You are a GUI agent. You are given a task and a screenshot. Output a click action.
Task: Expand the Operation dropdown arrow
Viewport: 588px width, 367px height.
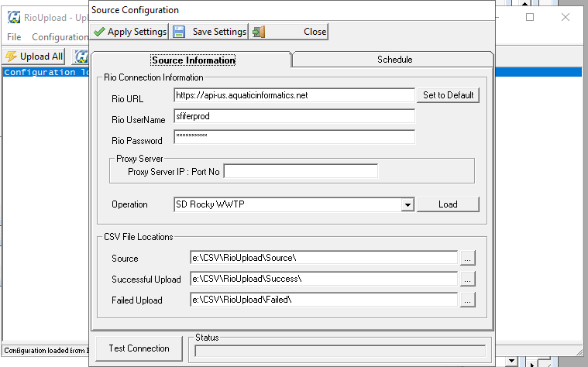407,204
